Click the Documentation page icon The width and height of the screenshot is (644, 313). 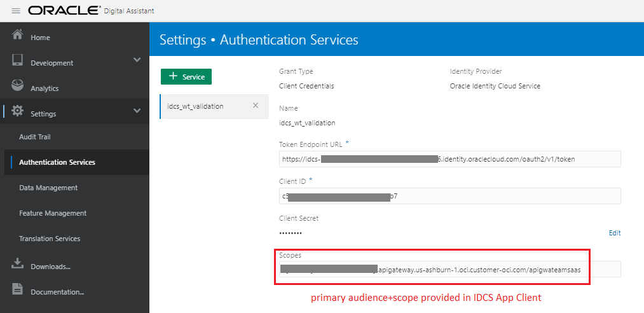pos(18,289)
